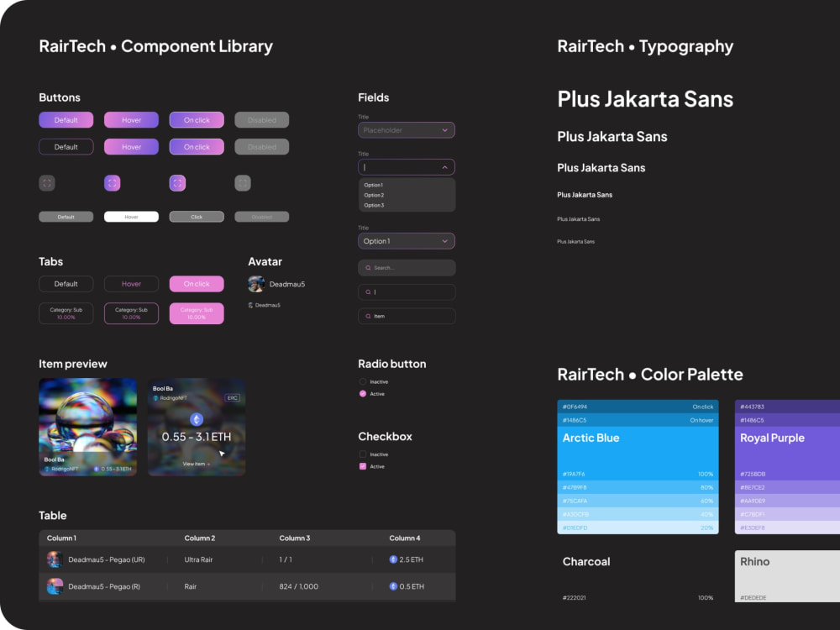This screenshot has width=840, height=630.
Task: Click the Column 4 table header
Action: (405, 538)
